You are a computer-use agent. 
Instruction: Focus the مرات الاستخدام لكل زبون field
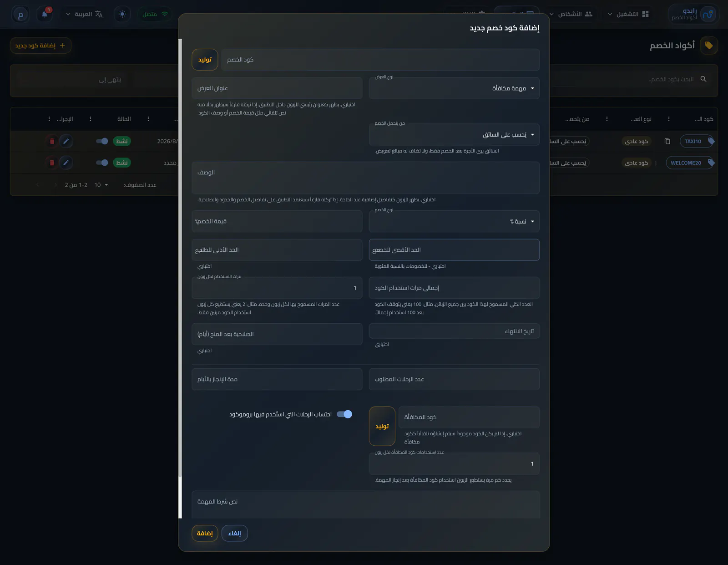pyautogui.click(x=277, y=288)
